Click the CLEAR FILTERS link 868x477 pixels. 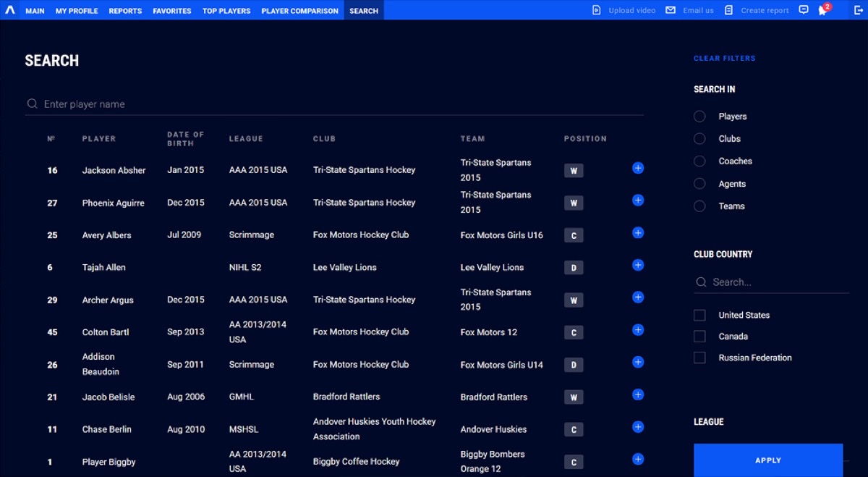coord(724,58)
